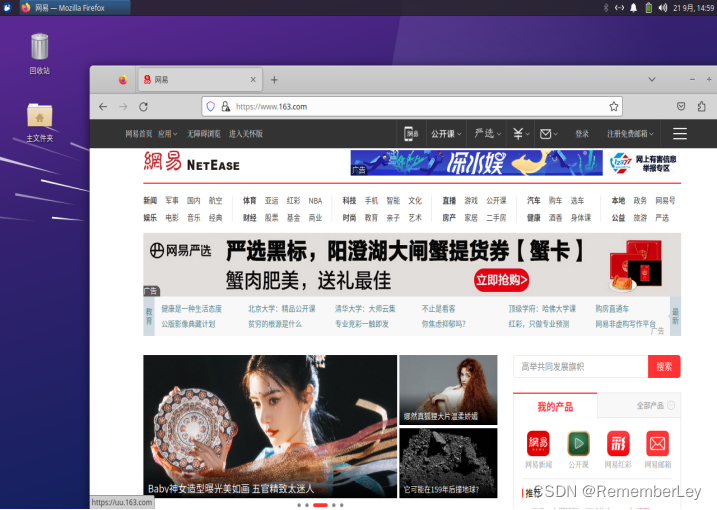Click the Bluetooth icon in system tray
Viewport: 717px width, 510px height.
606,8
